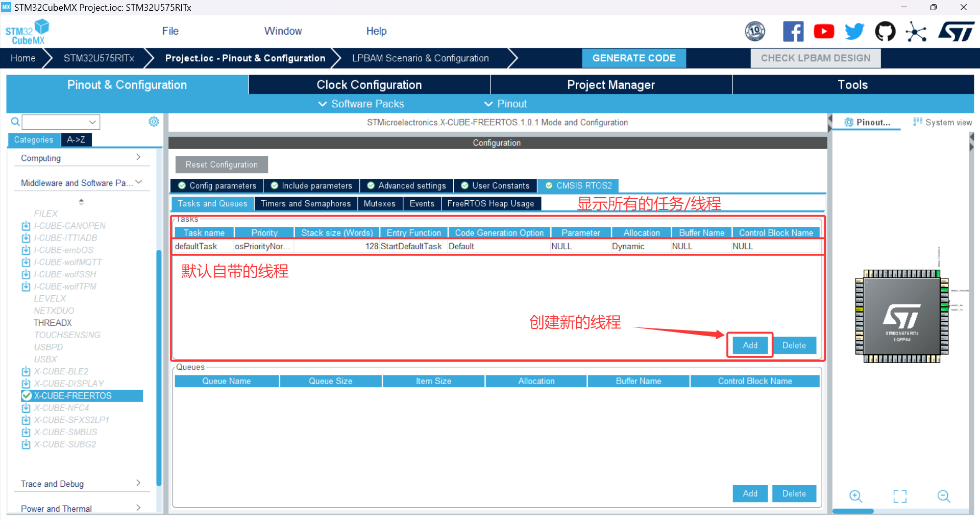Open the Window menu
Viewport: 980px width, 521px height.
coord(283,31)
